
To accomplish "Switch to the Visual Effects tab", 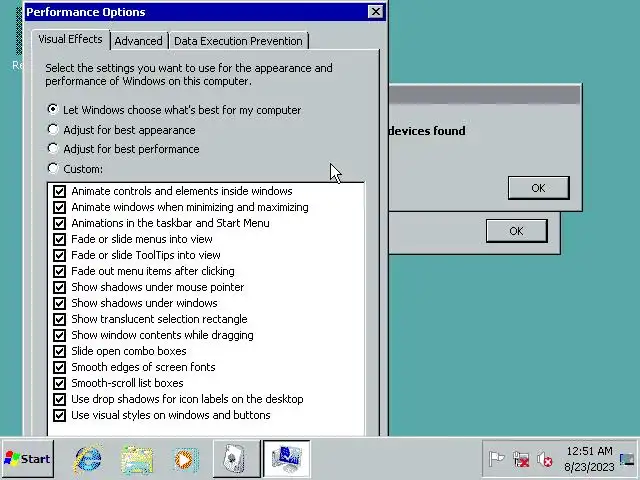I will 70,39.
